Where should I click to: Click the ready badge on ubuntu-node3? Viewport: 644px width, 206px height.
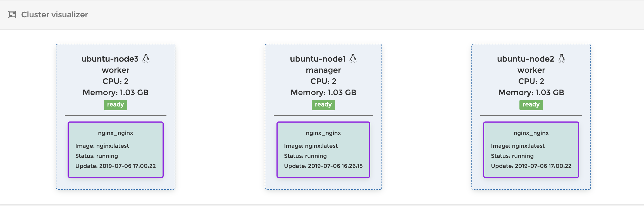(116, 105)
